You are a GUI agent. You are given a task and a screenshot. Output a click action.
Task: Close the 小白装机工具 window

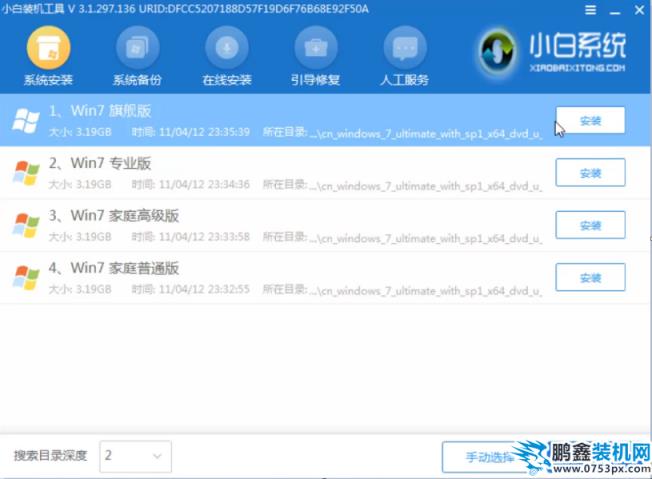640,10
